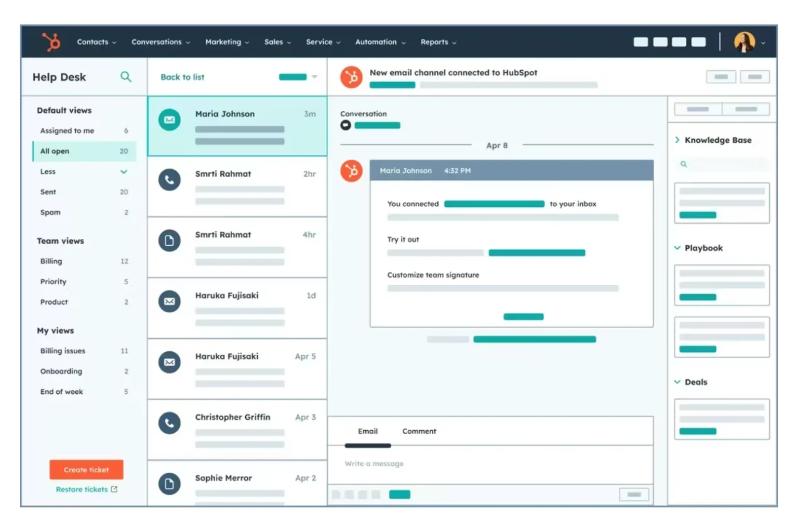Screen dimensions: 798x532
Task: Click the Help Desk heading
Action: tap(59, 77)
